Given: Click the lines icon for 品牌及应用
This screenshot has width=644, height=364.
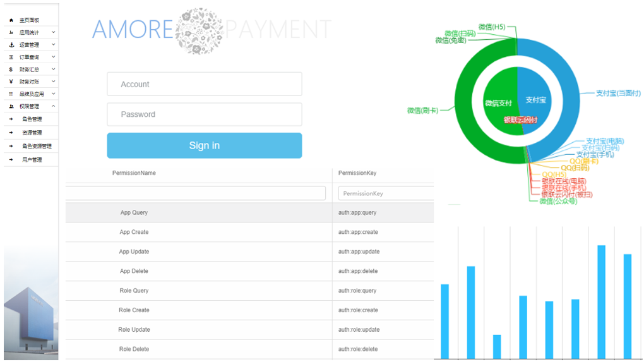Looking at the screenshot, I should pyautogui.click(x=11, y=94).
